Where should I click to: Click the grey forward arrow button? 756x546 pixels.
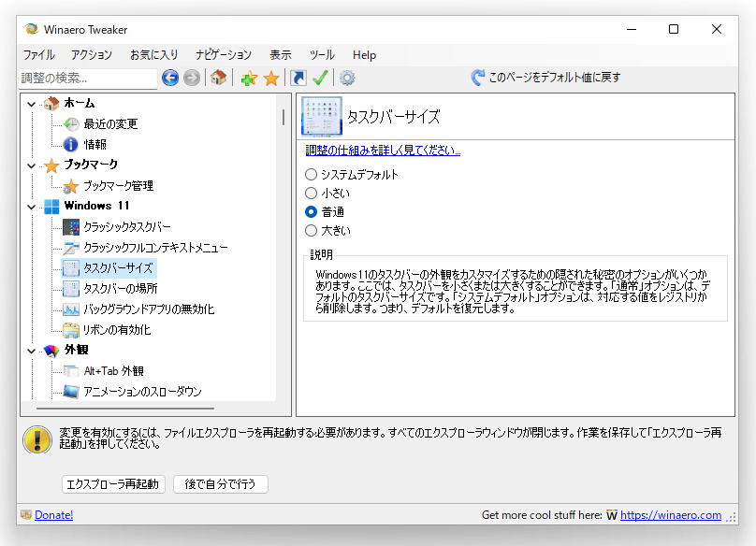[192, 78]
